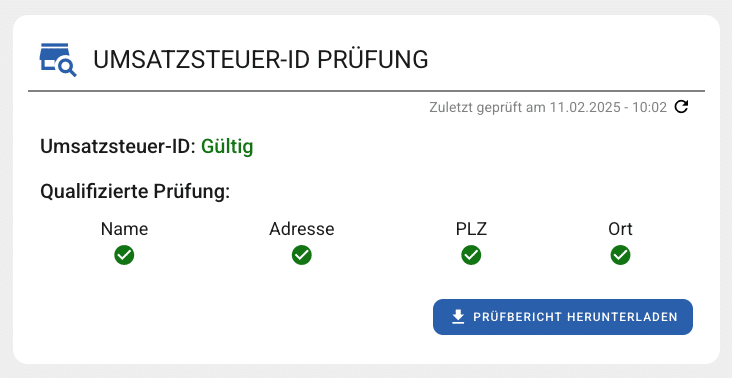Click the Zuletzt geprüft timestamp text

(548, 108)
